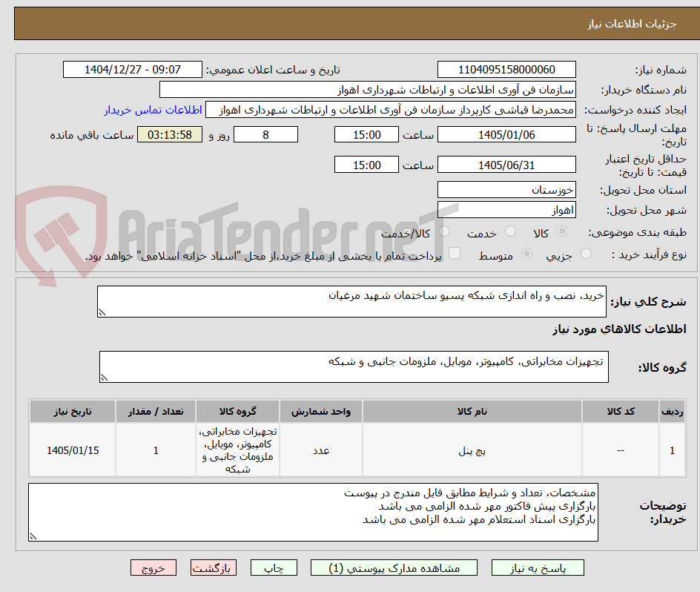The image size is (700, 592).
Task: Click the نام کالا column header
Action: (x=472, y=412)
